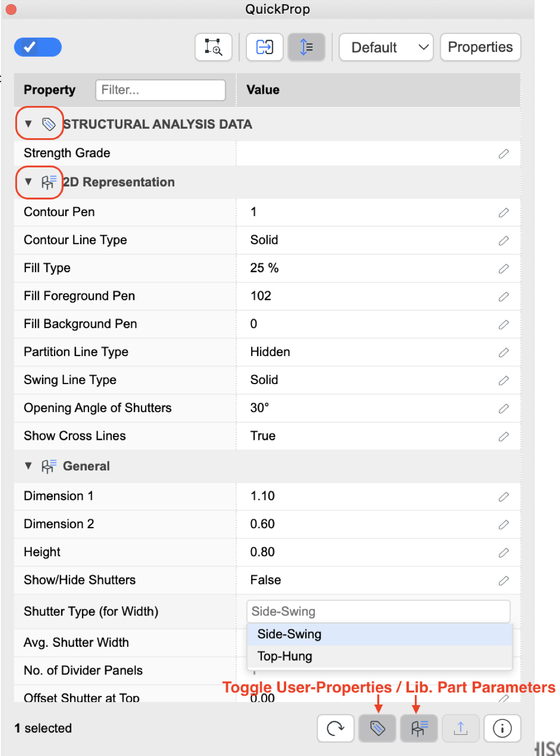Click the refresh icon button
The height and width of the screenshot is (756, 560).
335,728
